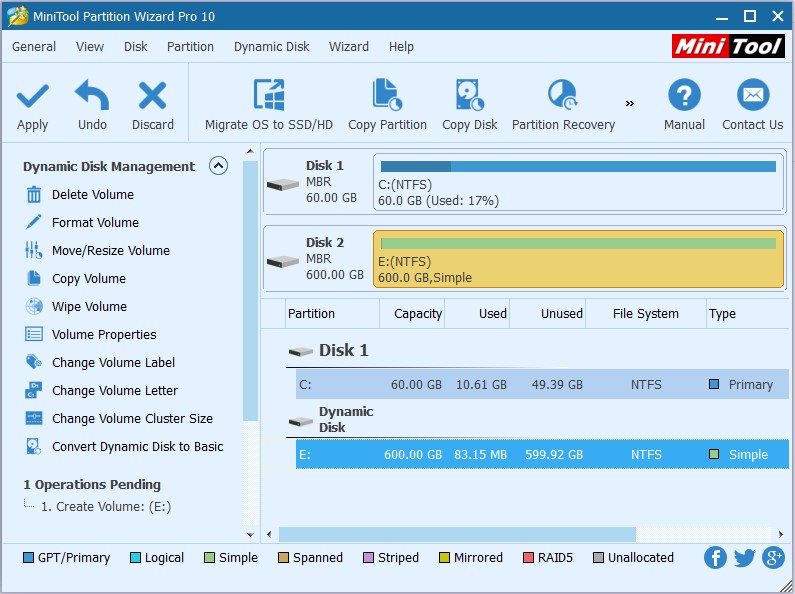This screenshot has width=795, height=594.
Task: Click the Striped legend color swatch
Action: tap(368, 558)
